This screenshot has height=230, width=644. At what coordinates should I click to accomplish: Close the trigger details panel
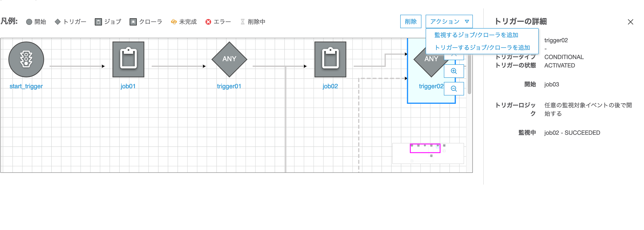coord(630,22)
